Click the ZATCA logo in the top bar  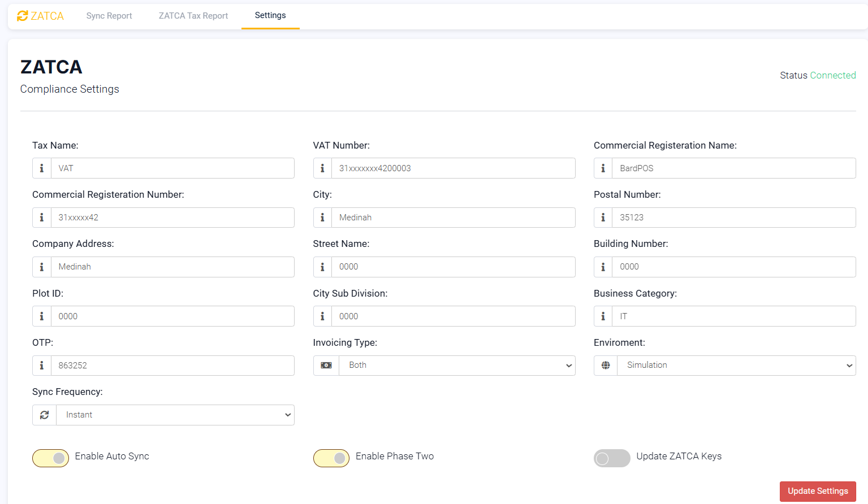40,16
